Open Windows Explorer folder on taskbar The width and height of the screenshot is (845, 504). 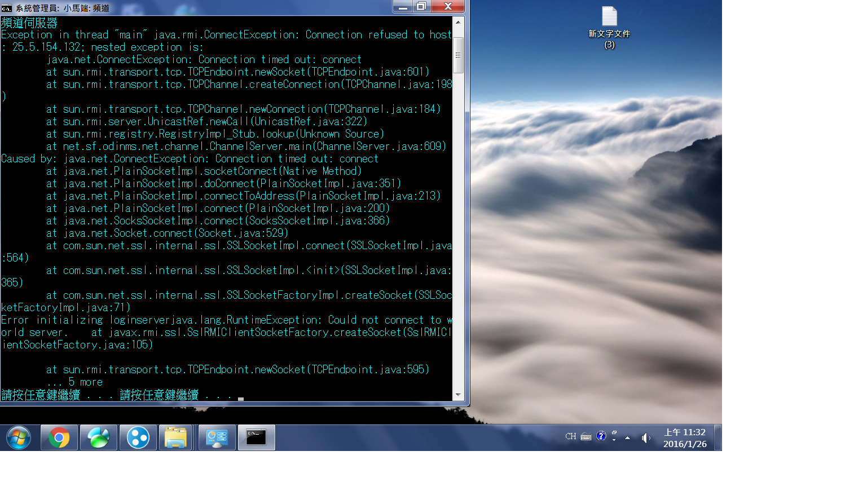click(x=176, y=437)
